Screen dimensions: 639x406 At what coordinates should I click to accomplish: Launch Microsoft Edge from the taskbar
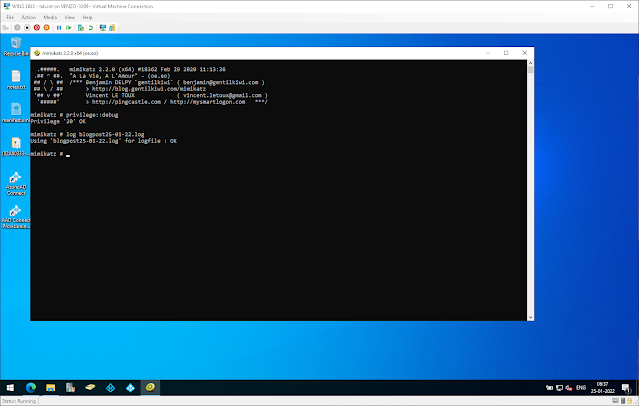click(31, 388)
